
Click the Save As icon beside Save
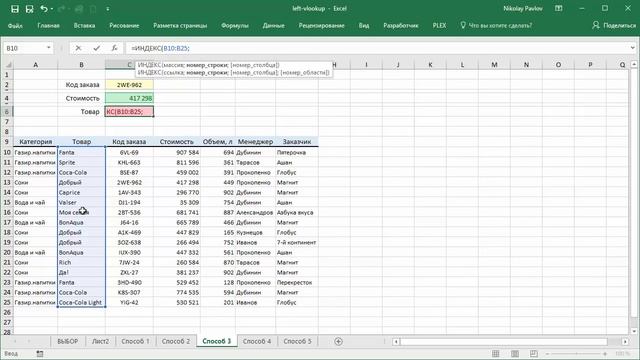29,9
